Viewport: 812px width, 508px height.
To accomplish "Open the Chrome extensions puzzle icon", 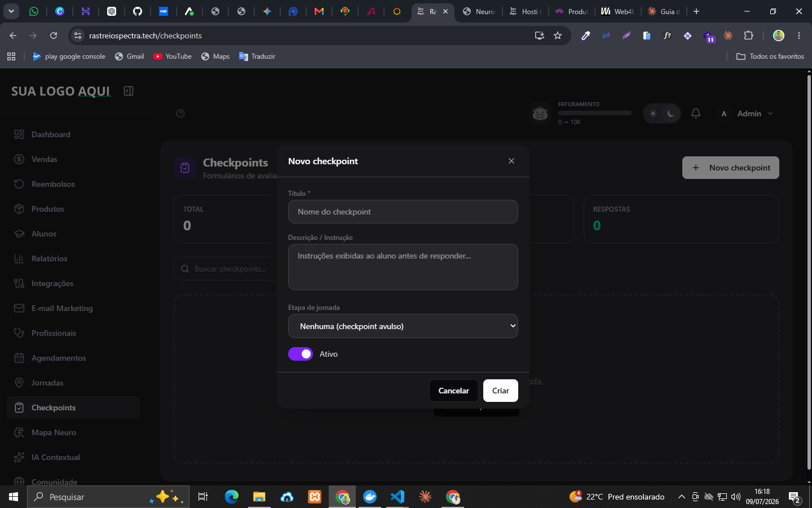I will [x=748, y=36].
